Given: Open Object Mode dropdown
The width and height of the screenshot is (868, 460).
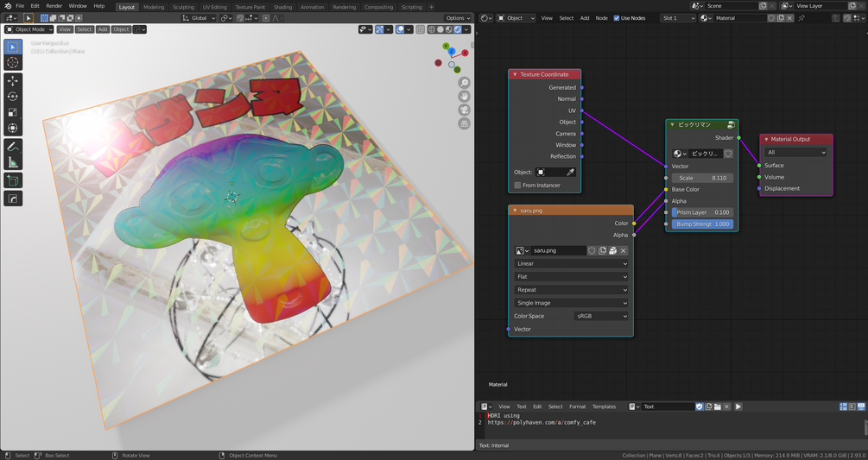Looking at the screenshot, I should point(29,29).
